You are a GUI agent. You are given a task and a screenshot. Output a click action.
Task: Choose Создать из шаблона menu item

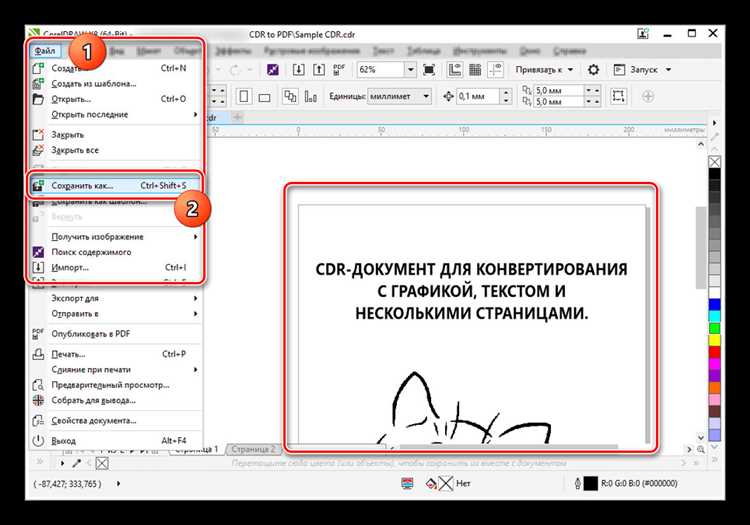pyautogui.click(x=115, y=84)
